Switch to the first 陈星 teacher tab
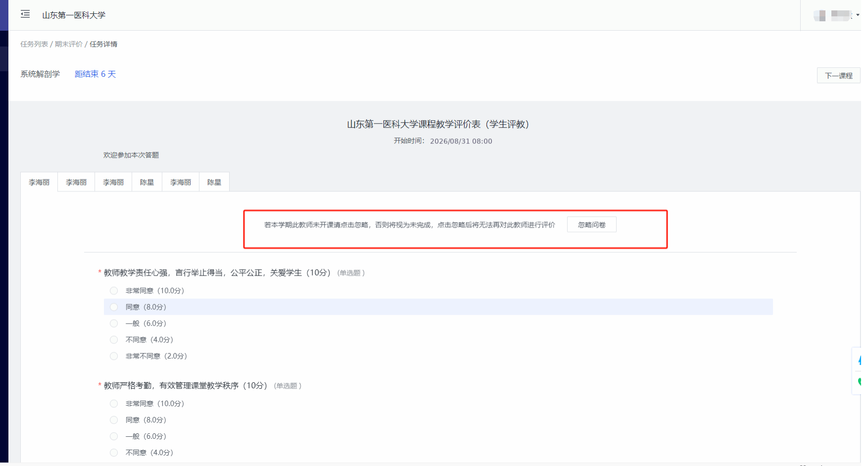868x466 pixels. tap(147, 182)
